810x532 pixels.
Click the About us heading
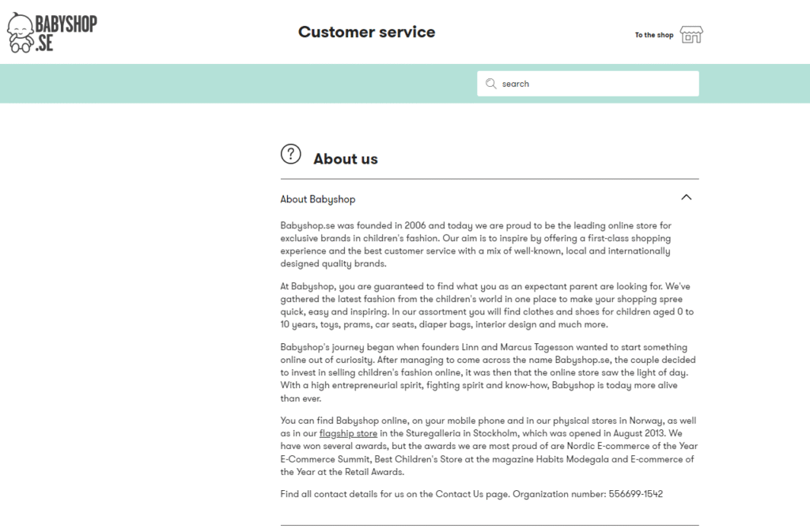(346, 159)
